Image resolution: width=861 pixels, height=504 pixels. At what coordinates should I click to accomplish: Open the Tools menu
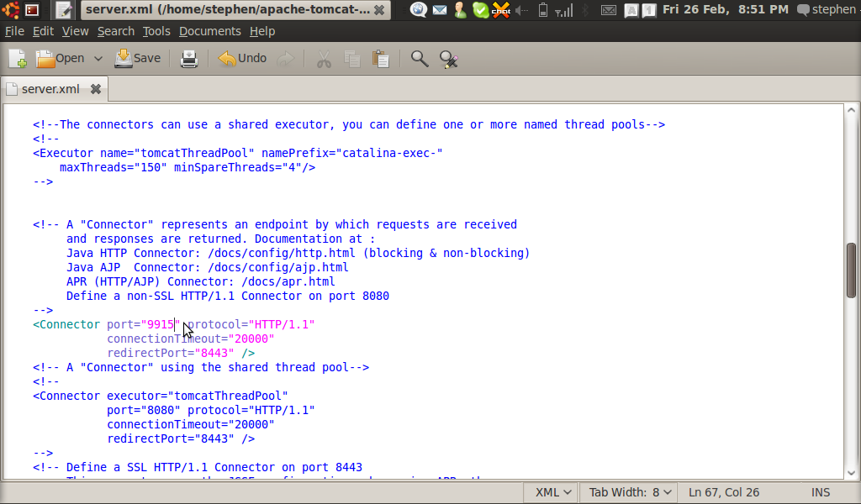point(156,30)
